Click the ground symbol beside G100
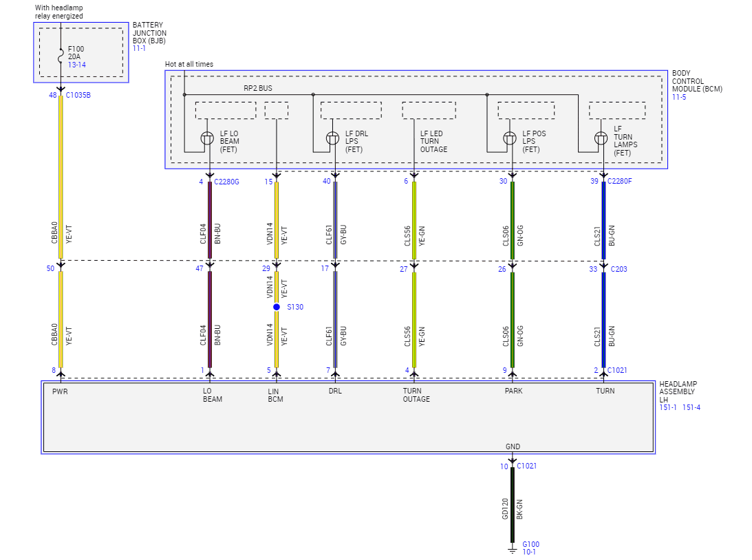The width and height of the screenshot is (752, 560). [x=513, y=550]
